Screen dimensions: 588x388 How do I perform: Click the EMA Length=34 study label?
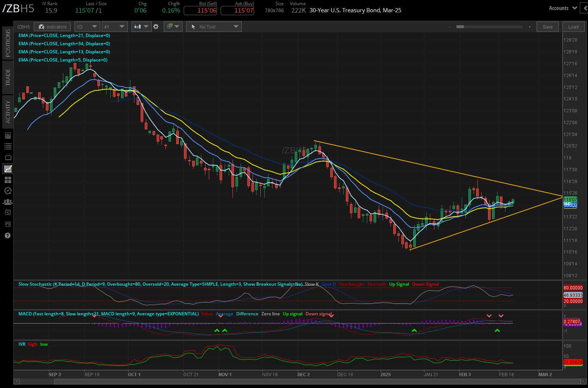(x=64, y=44)
